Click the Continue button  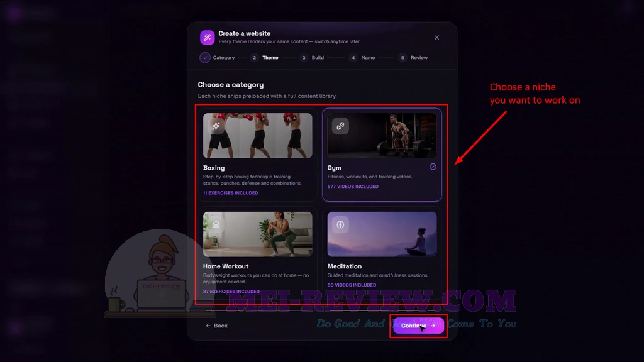pos(418,326)
